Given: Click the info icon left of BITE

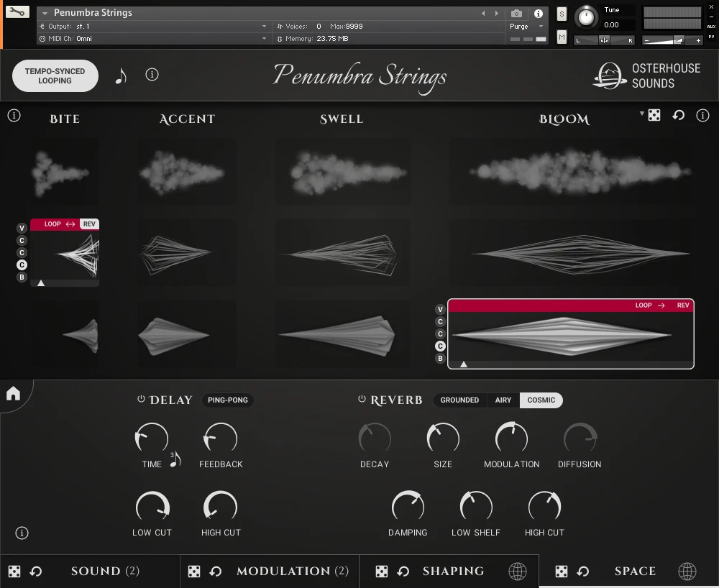Looking at the screenshot, I should (x=14, y=116).
